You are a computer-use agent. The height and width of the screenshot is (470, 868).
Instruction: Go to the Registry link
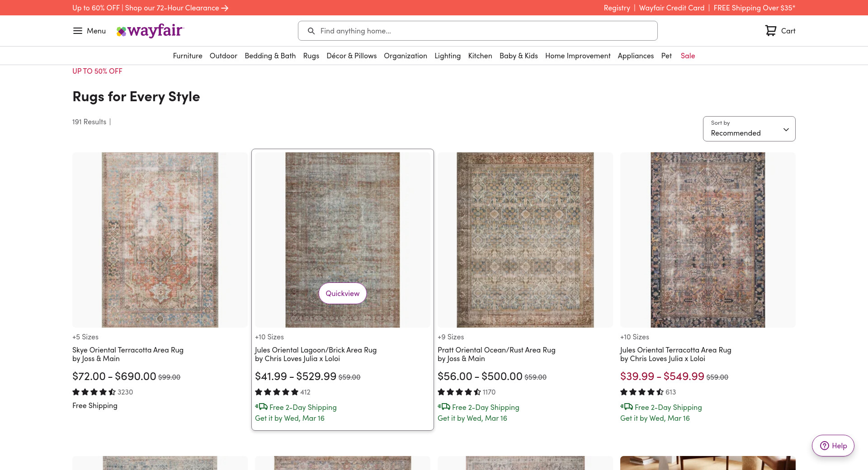[617, 8]
